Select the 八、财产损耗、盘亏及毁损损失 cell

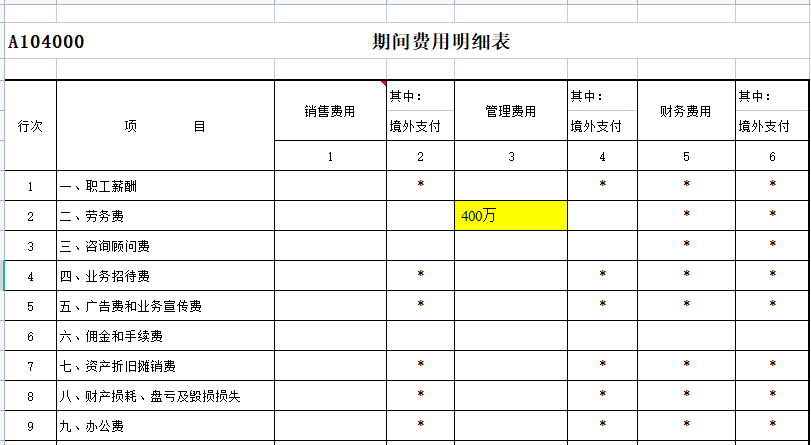pyautogui.click(x=165, y=396)
